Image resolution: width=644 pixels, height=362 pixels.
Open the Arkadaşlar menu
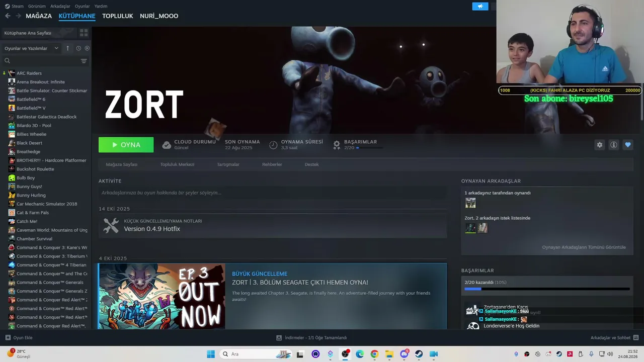(60, 6)
